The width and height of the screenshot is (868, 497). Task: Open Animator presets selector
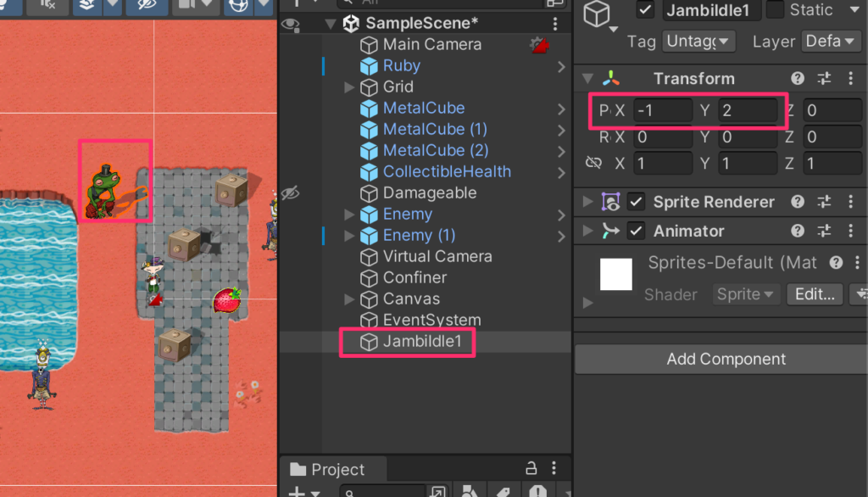tap(824, 231)
